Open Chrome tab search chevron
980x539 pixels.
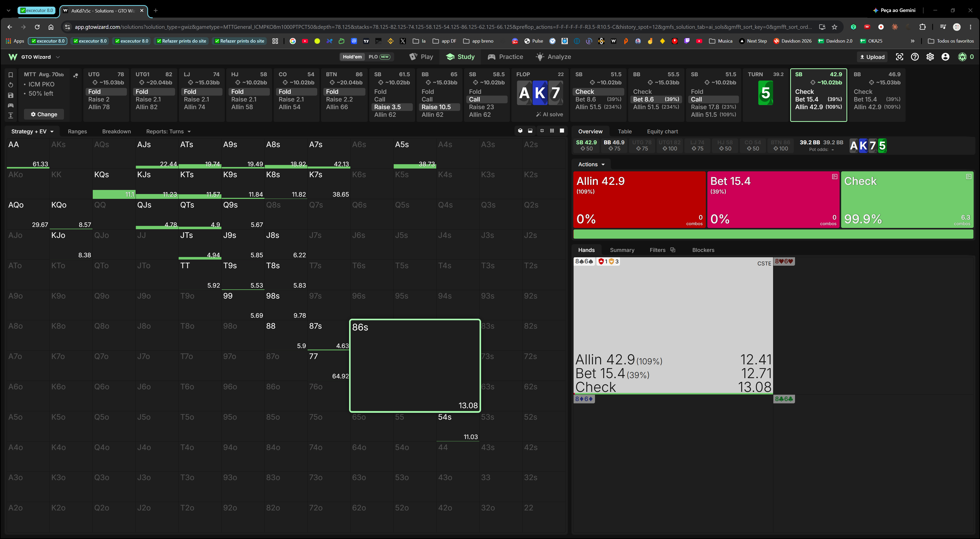click(x=8, y=10)
